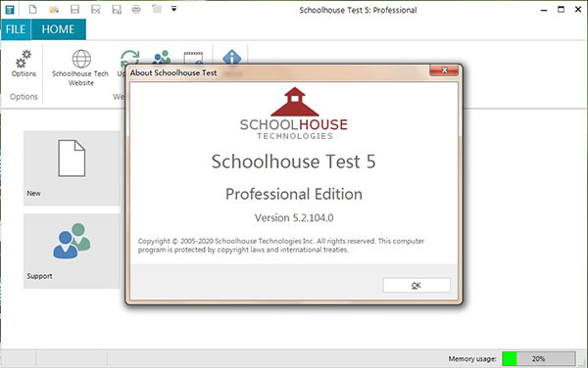The height and width of the screenshot is (368, 588).
Task: Click the copyright notice text in About dialog
Action: 281,246
